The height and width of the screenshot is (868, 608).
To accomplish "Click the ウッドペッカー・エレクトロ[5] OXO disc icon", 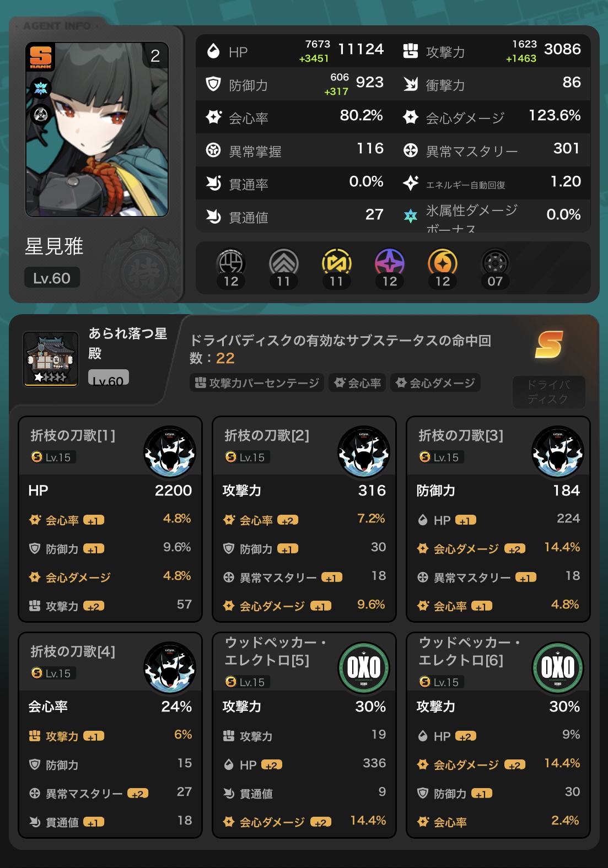I will (x=364, y=667).
